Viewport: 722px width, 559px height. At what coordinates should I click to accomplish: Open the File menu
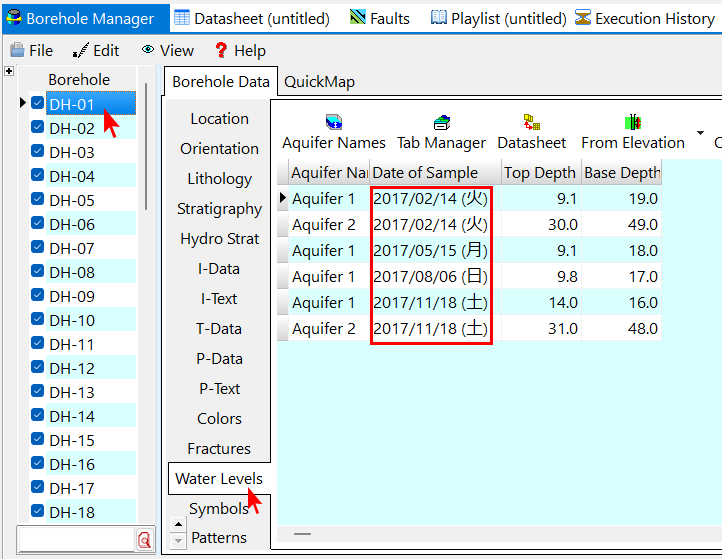[x=32, y=50]
